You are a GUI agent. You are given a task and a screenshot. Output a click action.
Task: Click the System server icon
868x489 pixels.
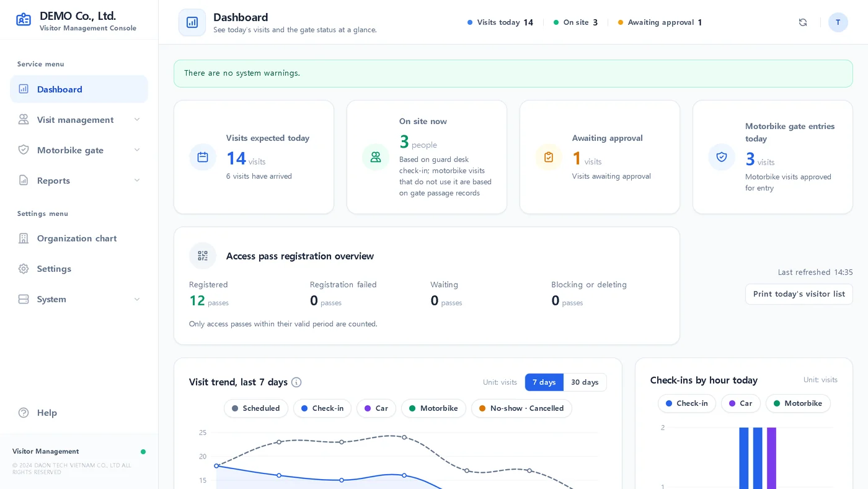(x=24, y=299)
